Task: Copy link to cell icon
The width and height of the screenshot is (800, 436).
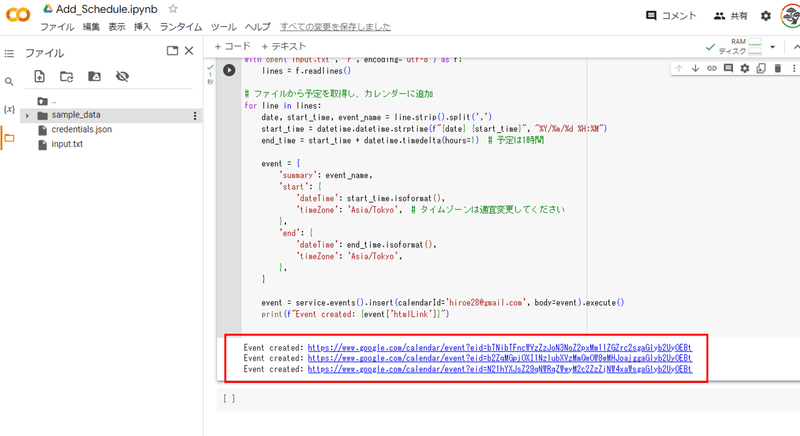Action: (x=712, y=68)
